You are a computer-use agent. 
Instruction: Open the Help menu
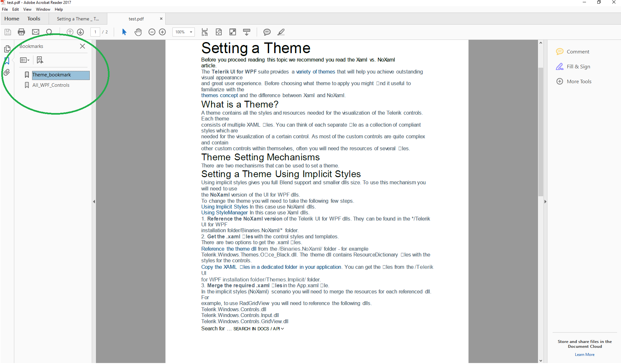coord(59,9)
